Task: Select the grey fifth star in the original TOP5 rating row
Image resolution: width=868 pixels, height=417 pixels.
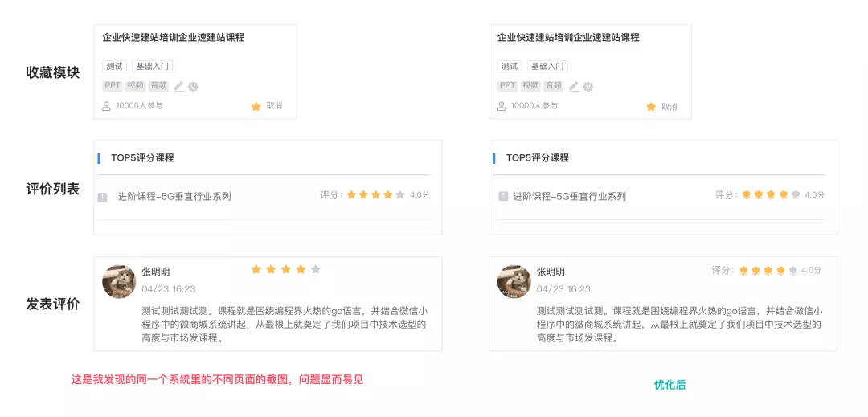Action: pyautogui.click(x=400, y=194)
